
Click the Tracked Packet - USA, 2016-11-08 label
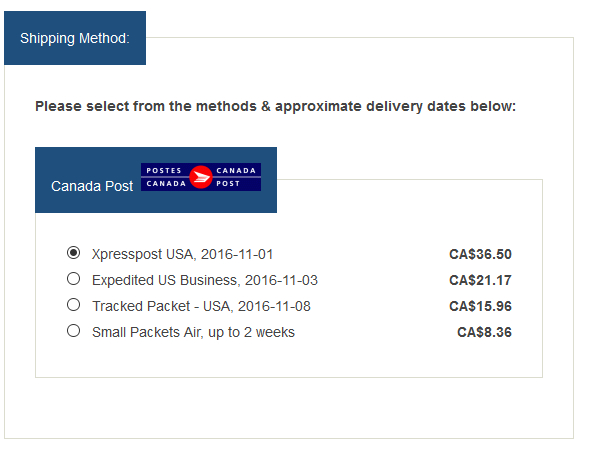pos(201,306)
